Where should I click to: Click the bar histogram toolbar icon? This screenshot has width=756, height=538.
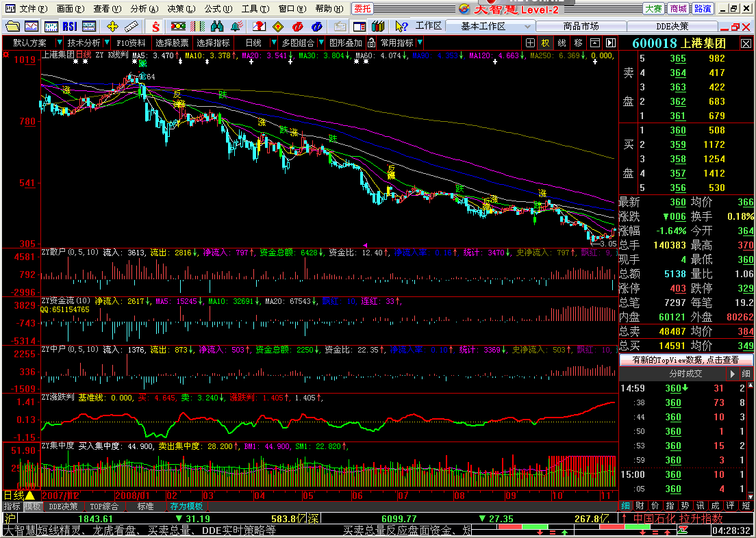pos(89,26)
